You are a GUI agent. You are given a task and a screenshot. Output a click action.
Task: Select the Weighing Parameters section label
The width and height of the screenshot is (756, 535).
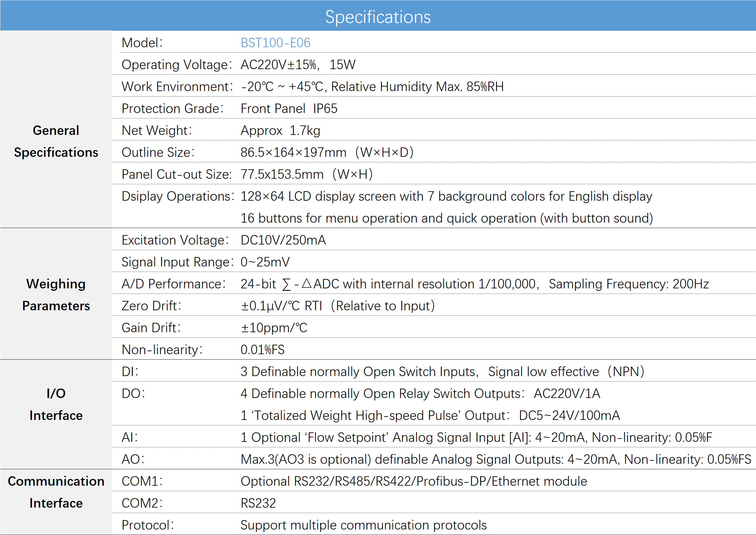coord(56,295)
